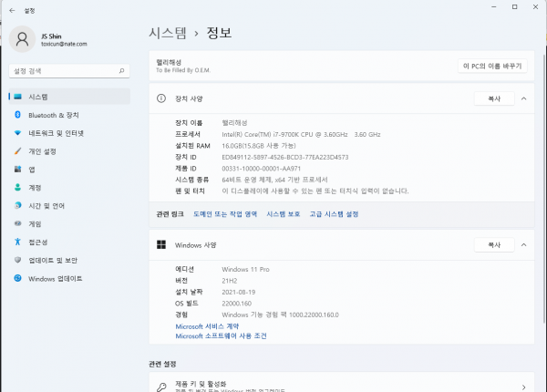This screenshot has width=547, height=392.
Task: Click the 장치 ID value ED849112-5897
Action: pos(285,158)
